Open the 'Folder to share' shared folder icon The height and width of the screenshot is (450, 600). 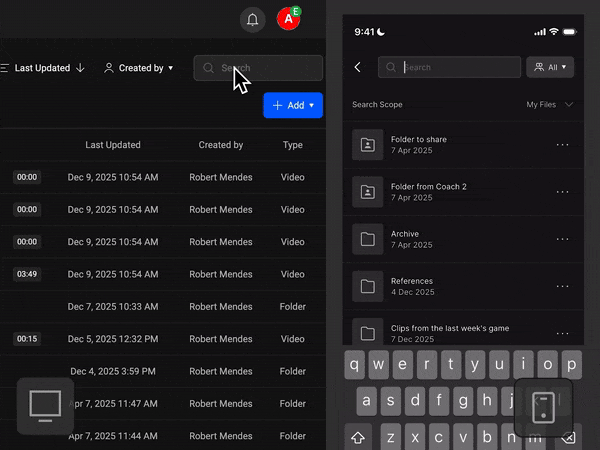pos(367,145)
